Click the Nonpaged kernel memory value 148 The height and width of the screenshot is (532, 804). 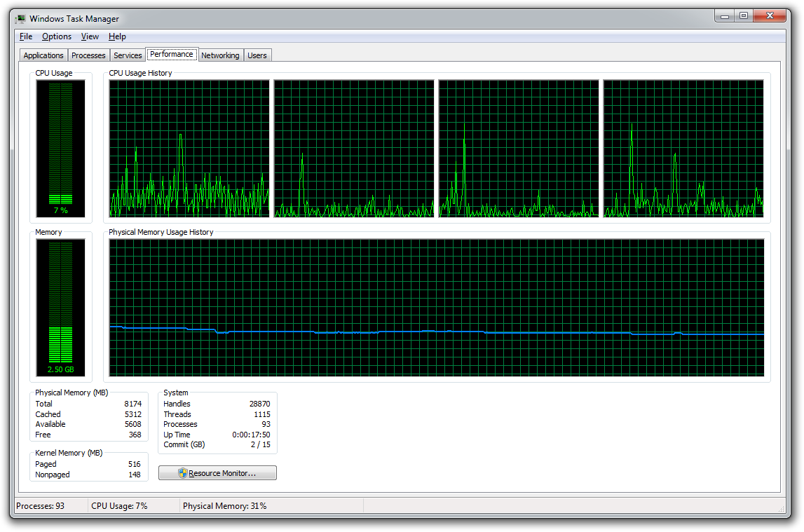coord(135,475)
